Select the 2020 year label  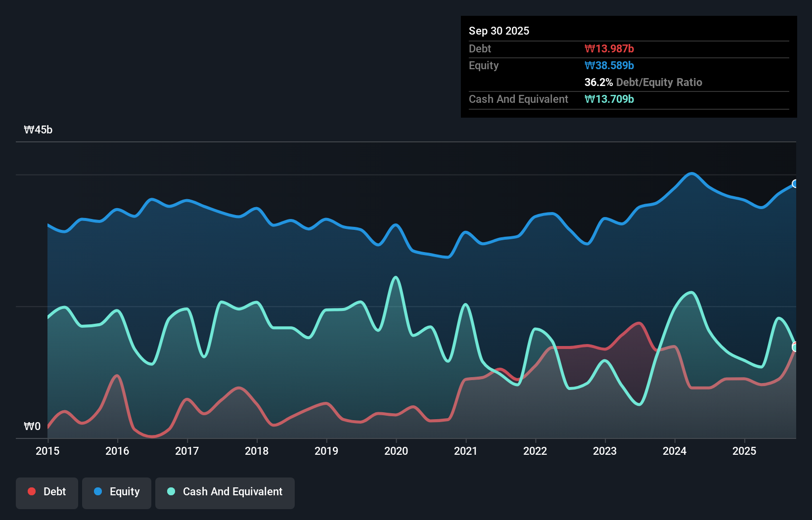(x=396, y=451)
